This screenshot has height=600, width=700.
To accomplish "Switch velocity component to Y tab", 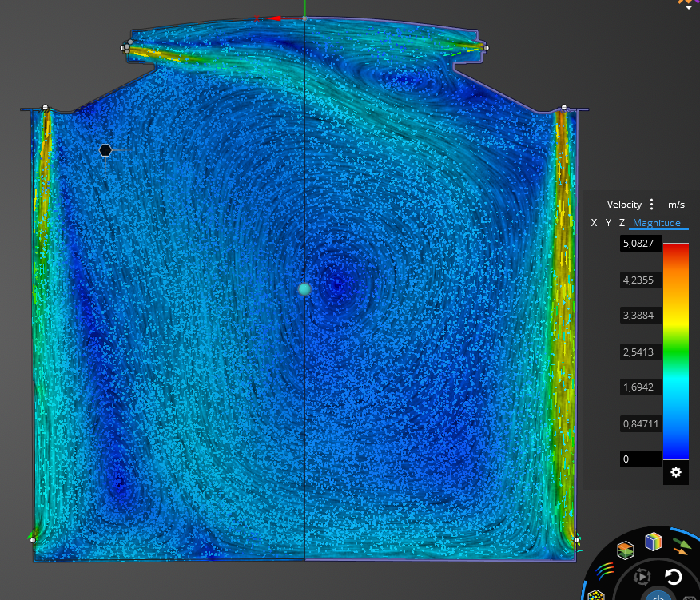I will pyautogui.click(x=608, y=223).
